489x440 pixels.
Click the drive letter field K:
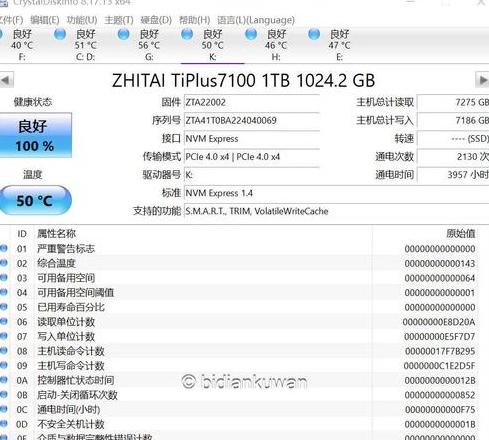(x=252, y=175)
